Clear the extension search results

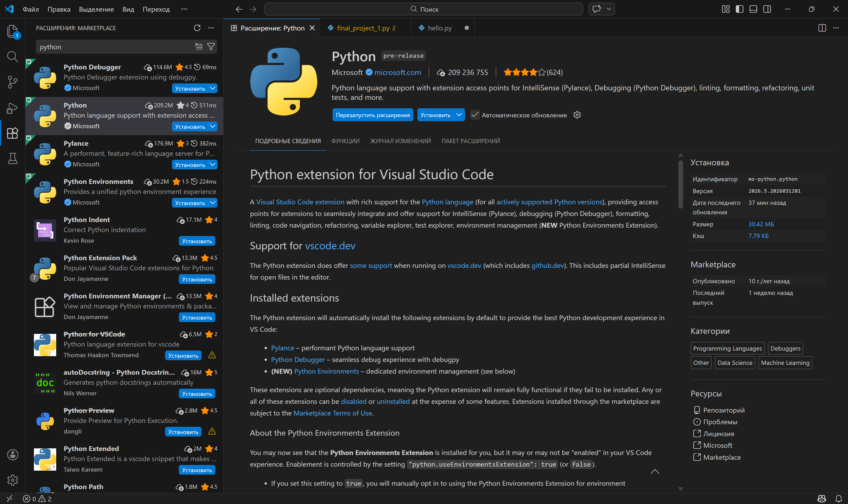coord(199,47)
